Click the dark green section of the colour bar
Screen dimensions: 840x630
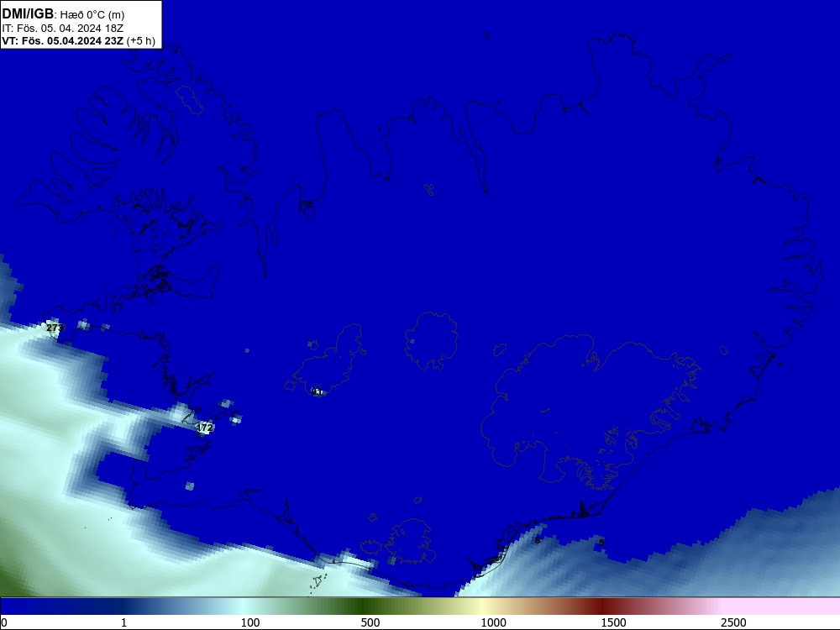365,606
